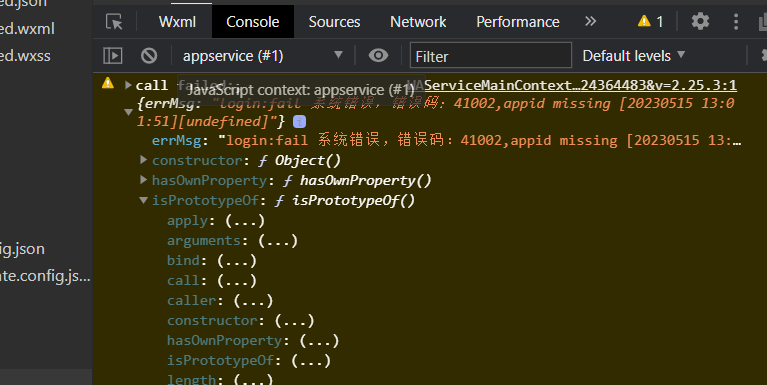This screenshot has height=385, width=767.
Task: Toggle the live expression eye icon
Action: click(378, 56)
